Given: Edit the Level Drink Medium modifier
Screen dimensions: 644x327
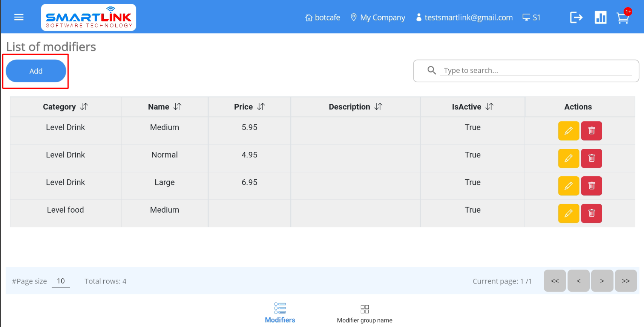Looking at the screenshot, I should pos(568,131).
